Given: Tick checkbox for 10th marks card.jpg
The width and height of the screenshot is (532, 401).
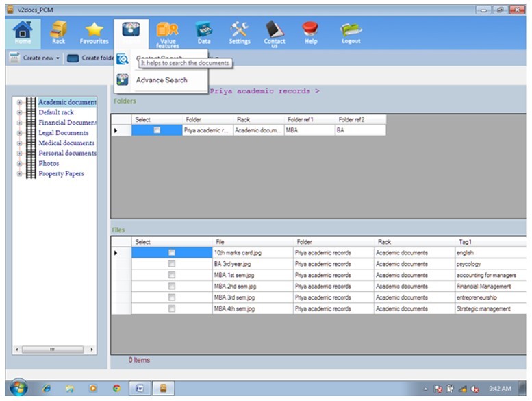Looking at the screenshot, I should tap(171, 253).
